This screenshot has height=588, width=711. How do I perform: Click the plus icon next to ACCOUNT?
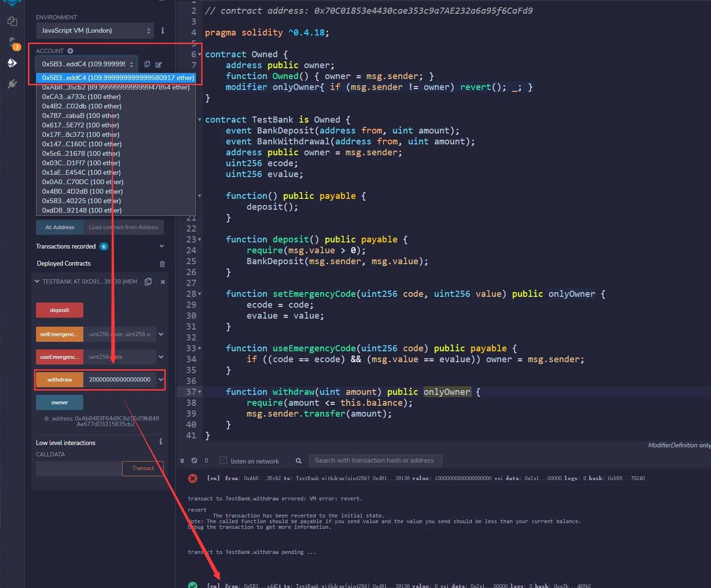point(70,51)
